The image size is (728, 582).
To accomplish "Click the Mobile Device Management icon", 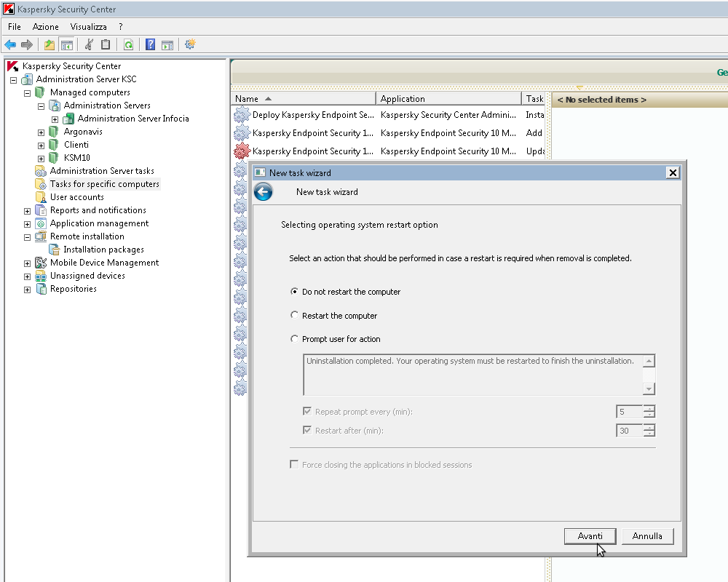I will [41, 263].
